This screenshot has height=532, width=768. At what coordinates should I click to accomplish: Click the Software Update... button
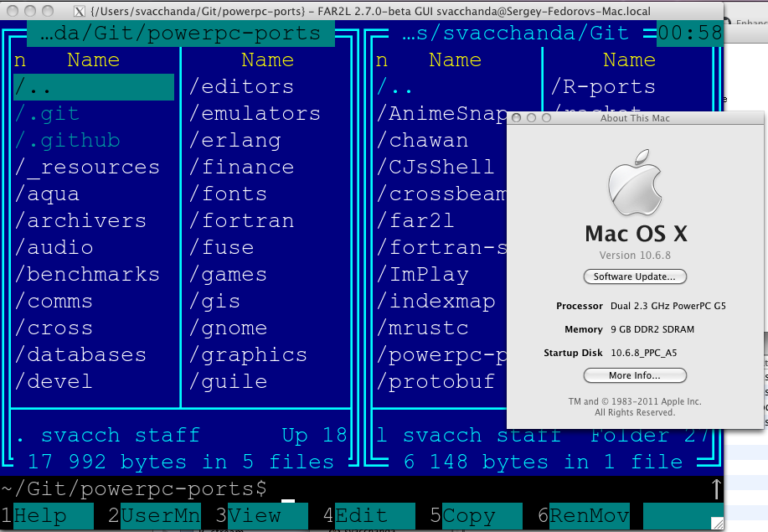coord(635,276)
